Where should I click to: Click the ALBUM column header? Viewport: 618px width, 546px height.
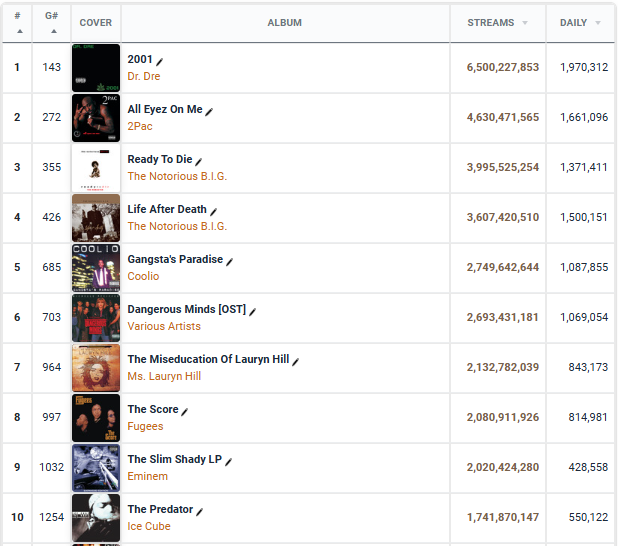(x=285, y=23)
